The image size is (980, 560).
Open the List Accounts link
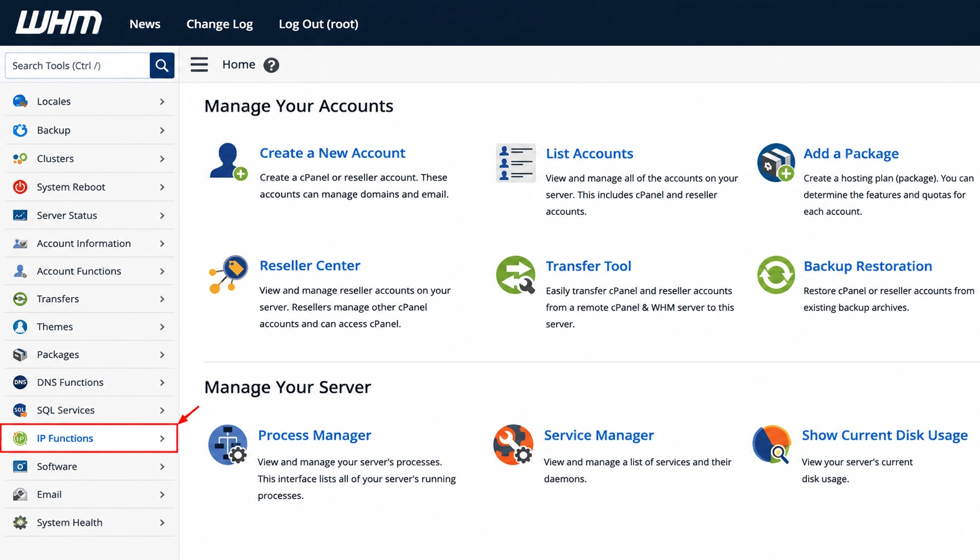click(590, 154)
